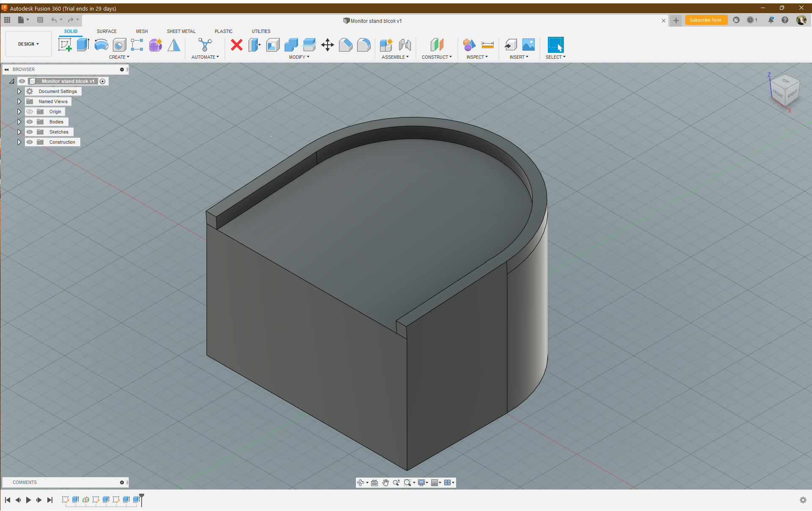The image size is (812, 511).
Task: Open a new design tab with plus
Action: point(676,20)
